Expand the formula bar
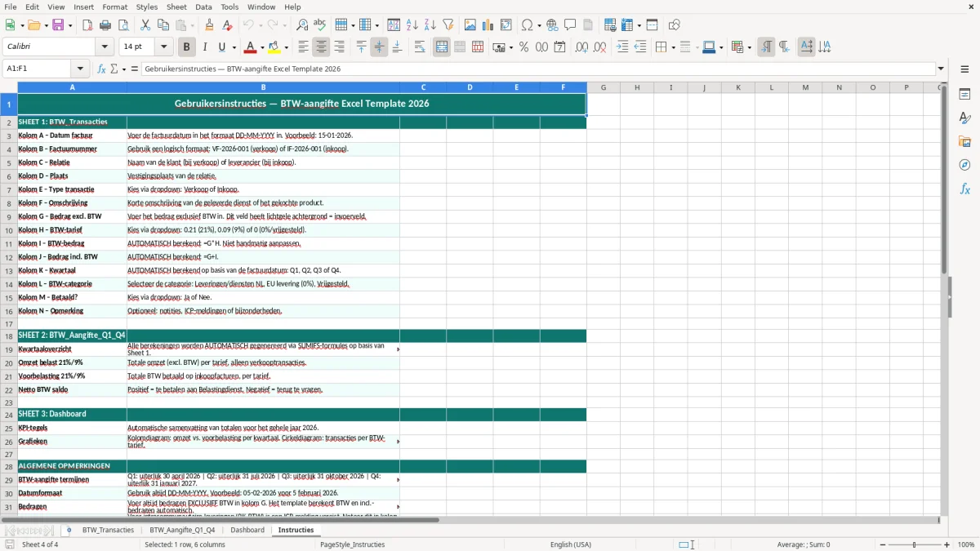The height and width of the screenshot is (551, 980). tap(942, 69)
